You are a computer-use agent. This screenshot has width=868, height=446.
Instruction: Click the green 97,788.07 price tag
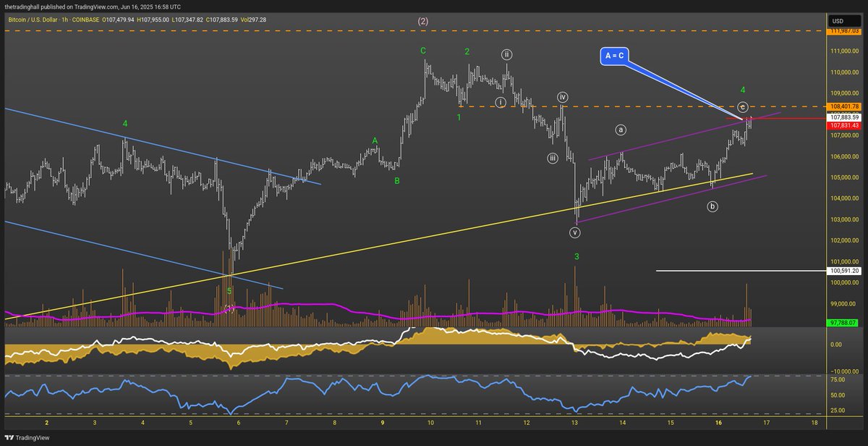tap(843, 322)
